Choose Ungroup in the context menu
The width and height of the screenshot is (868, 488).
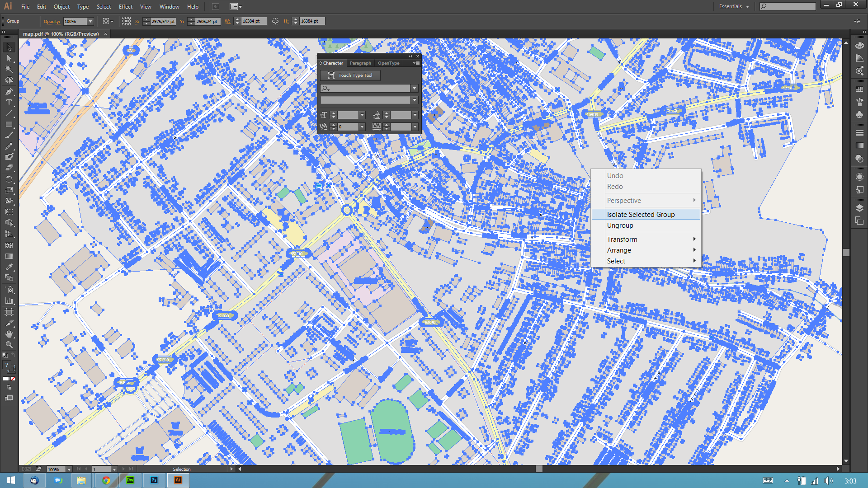point(646,225)
